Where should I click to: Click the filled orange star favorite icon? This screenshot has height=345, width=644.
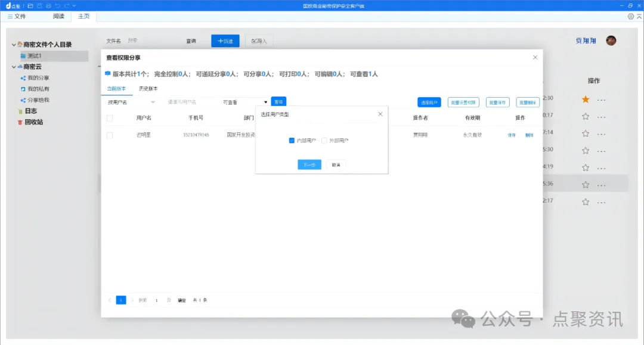pos(586,100)
